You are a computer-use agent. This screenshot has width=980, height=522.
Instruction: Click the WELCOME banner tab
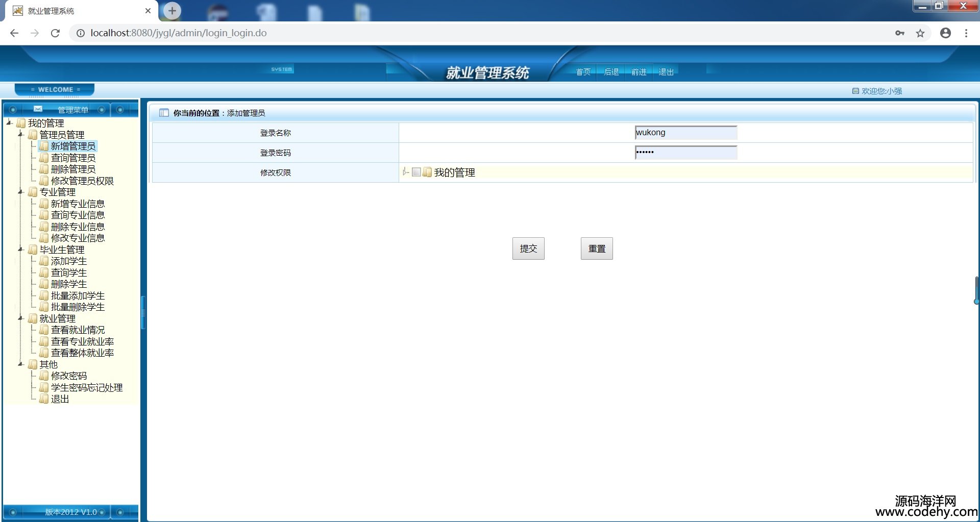click(x=55, y=89)
